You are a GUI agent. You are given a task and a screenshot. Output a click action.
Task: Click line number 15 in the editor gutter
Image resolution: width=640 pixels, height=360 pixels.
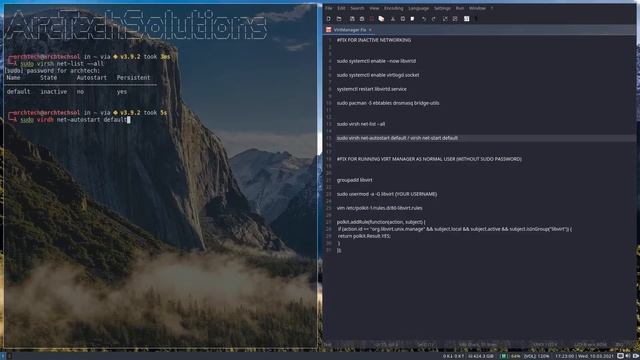329,138
